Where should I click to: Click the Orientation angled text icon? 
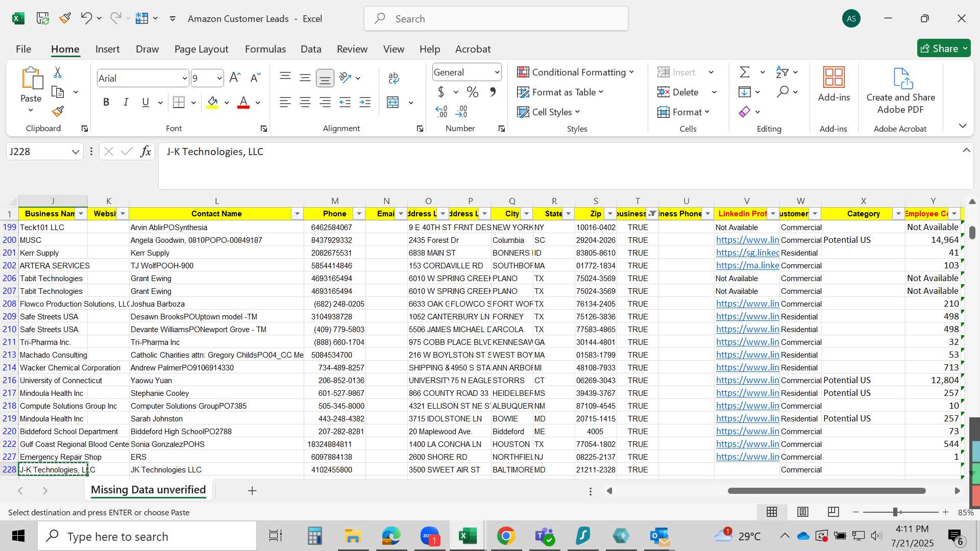tap(345, 78)
